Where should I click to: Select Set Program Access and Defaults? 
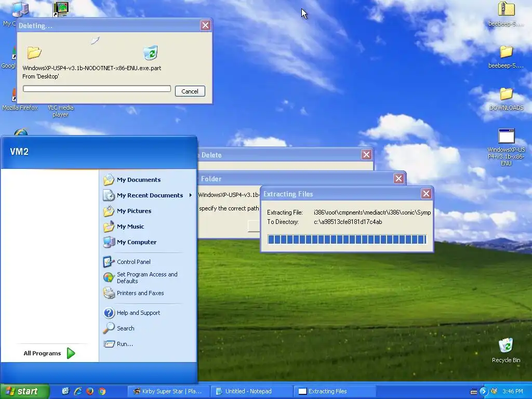click(140, 277)
